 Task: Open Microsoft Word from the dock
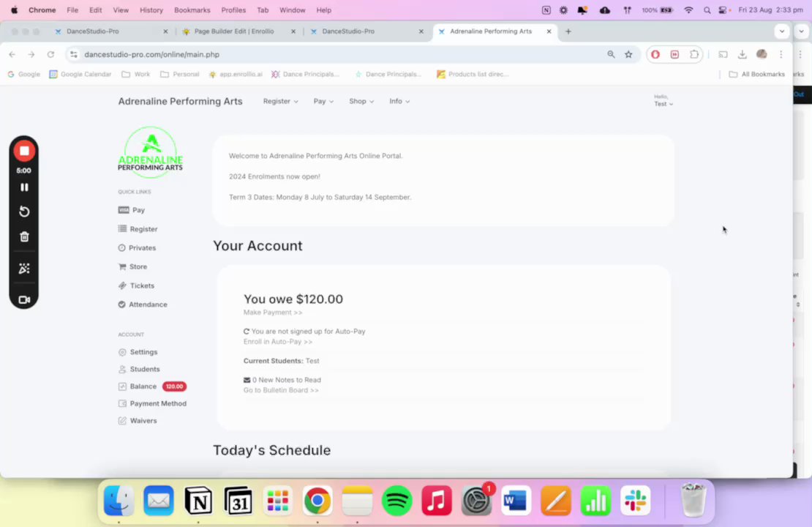tap(516, 501)
